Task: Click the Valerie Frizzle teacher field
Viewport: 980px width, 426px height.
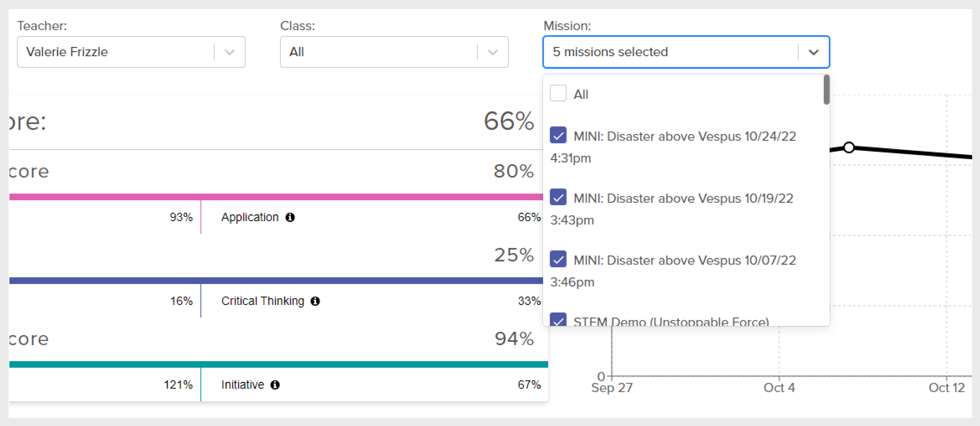Action: click(x=114, y=52)
